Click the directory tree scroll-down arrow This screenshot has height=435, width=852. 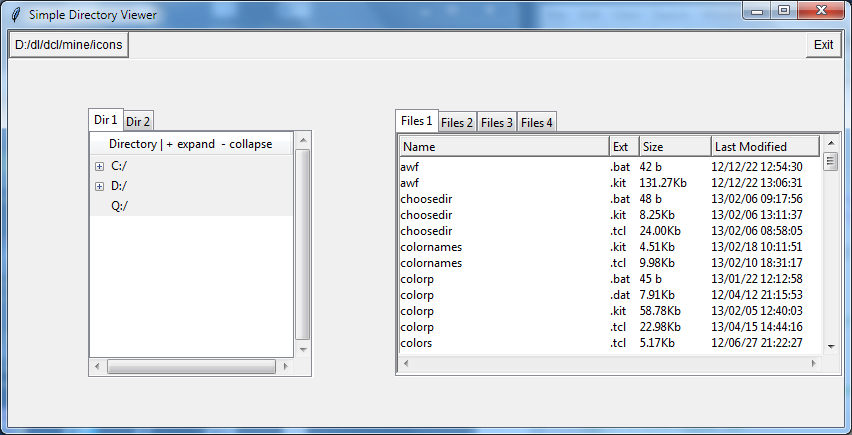coord(303,350)
